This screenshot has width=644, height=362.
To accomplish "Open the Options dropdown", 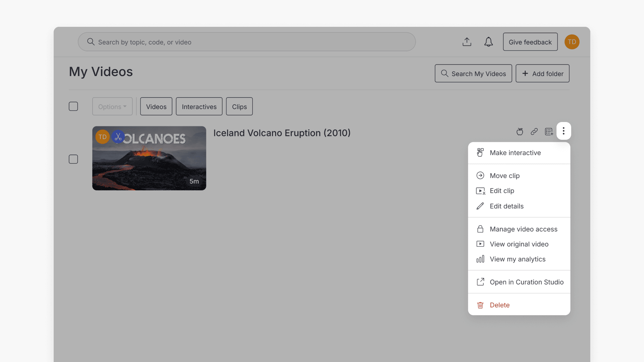I will (112, 106).
